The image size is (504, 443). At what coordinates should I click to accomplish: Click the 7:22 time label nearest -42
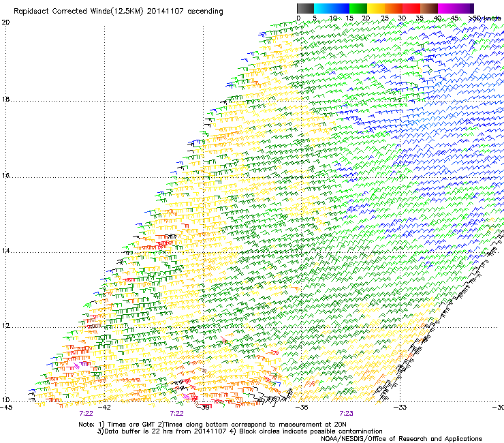86,414
